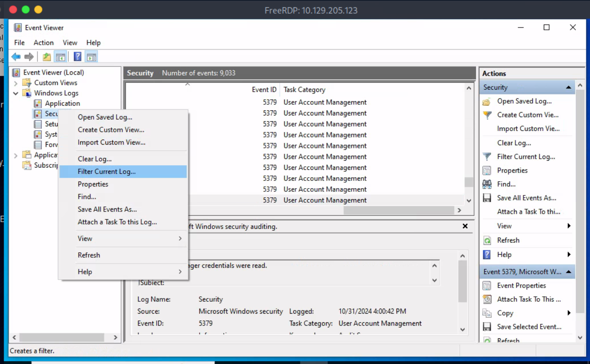Choose Create Custom View in context menu
This screenshot has height=364, width=590.
click(123, 130)
